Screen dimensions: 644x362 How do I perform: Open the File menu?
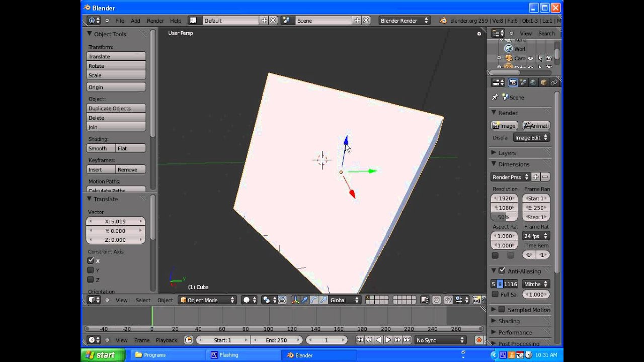(120, 21)
